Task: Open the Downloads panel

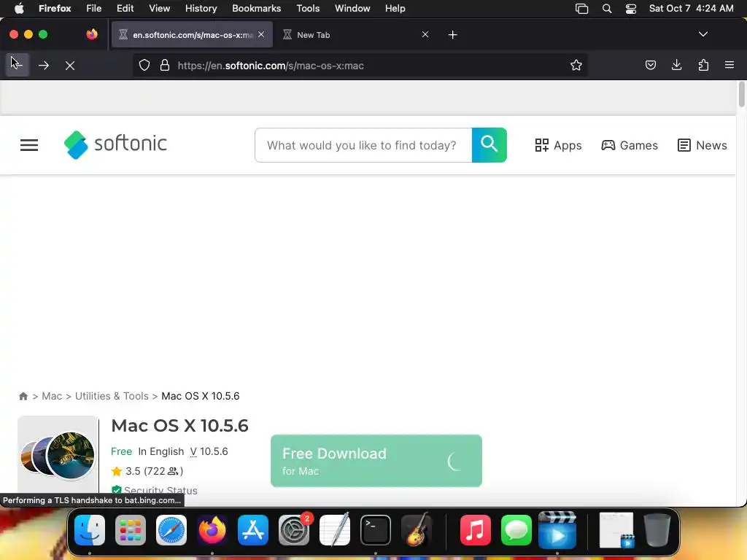Action: pos(676,65)
